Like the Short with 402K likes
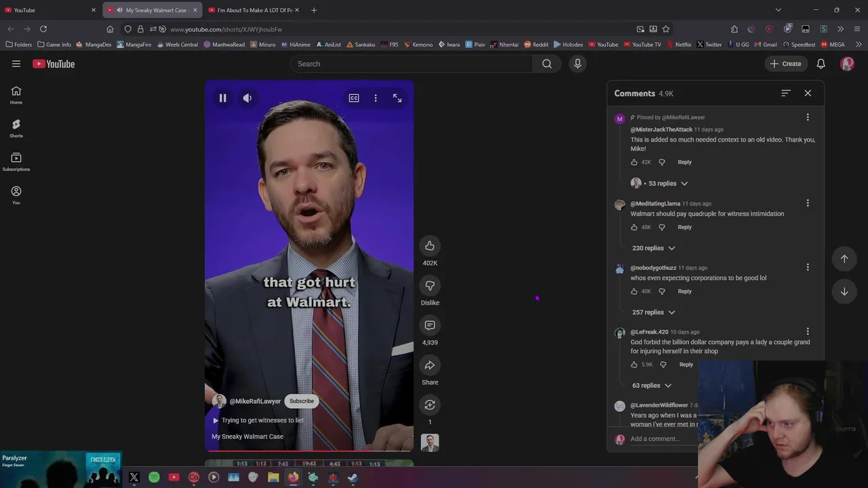This screenshot has height=488, width=868. click(430, 246)
